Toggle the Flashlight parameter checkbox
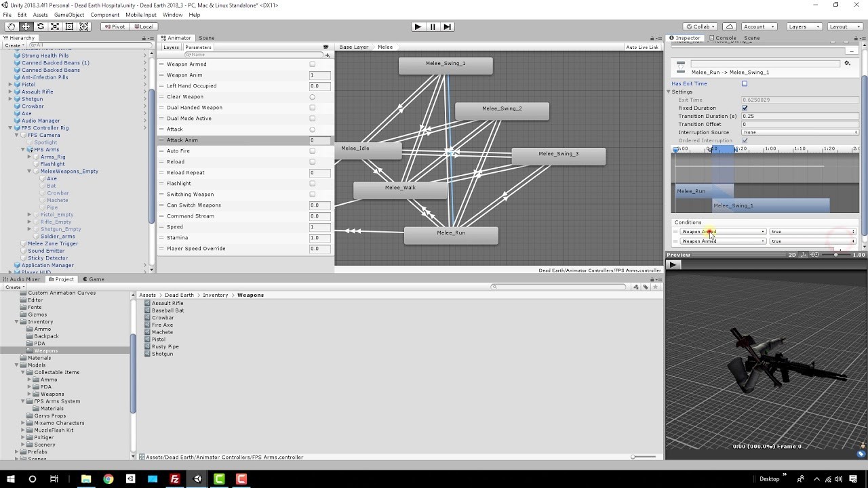The width and height of the screenshot is (868, 488). pyautogui.click(x=312, y=184)
